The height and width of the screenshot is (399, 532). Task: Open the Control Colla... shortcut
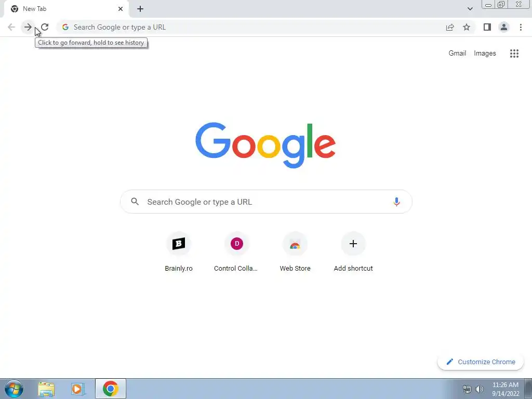[236, 252]
